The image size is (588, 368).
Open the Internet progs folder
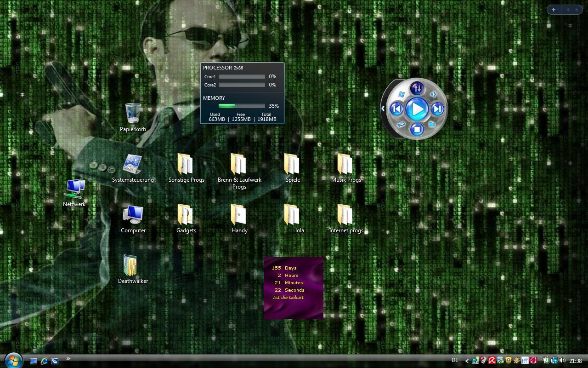coord(346,219)
